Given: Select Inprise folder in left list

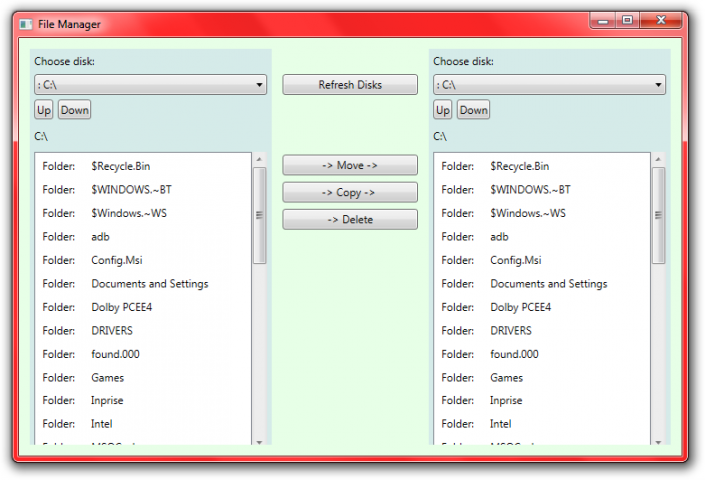Looking at the screenshot, I should [x=143, y=400].
